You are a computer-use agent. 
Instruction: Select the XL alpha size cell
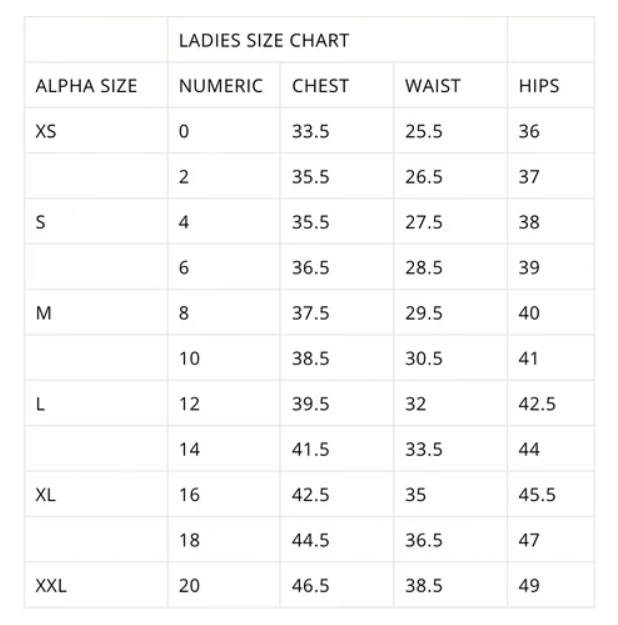pos(96,494)
